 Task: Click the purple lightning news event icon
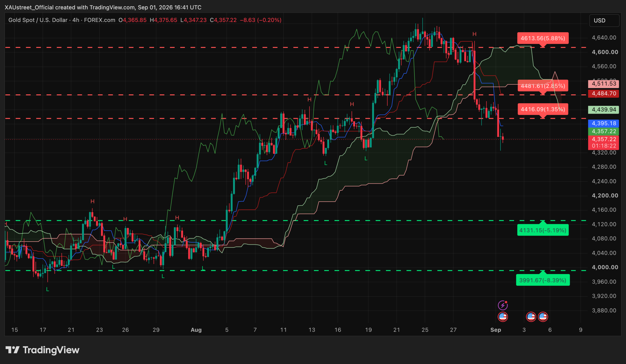pyautogui.click(x=503, y=305)
